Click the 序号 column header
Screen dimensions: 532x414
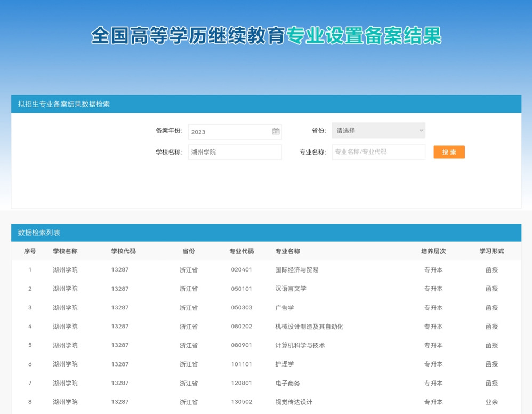30,251
